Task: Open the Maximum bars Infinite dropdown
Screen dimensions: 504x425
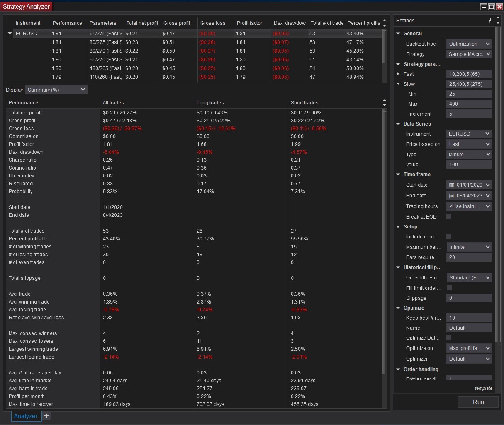Action: [469, 247]
